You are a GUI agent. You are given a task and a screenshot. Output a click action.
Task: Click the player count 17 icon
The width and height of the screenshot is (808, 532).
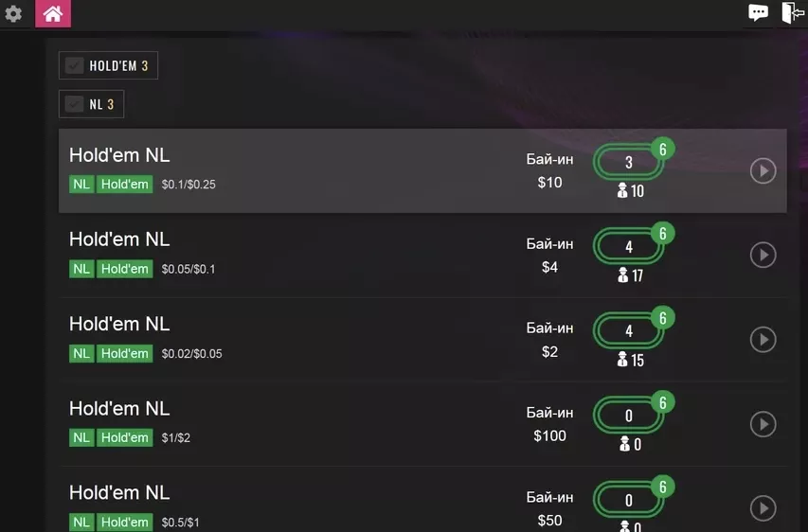click(x=631, y=275)
